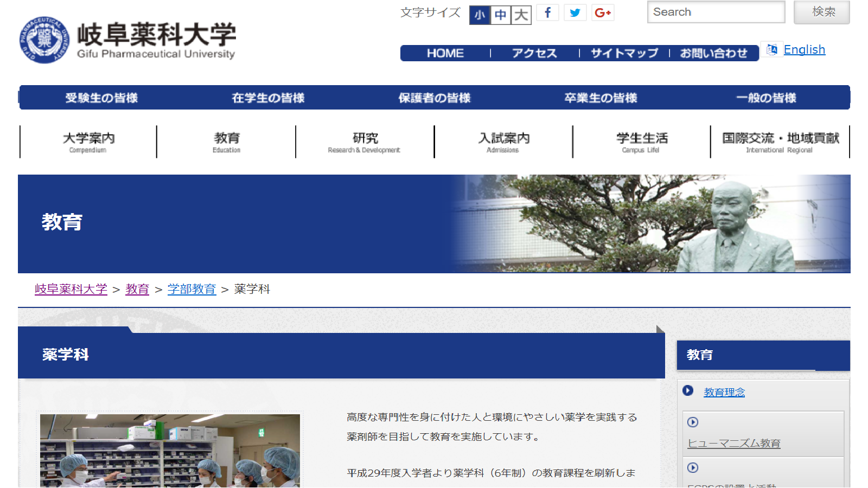Open the Google Plus share icon
Screen dimensions: 868x488
(x=603, y=12)
